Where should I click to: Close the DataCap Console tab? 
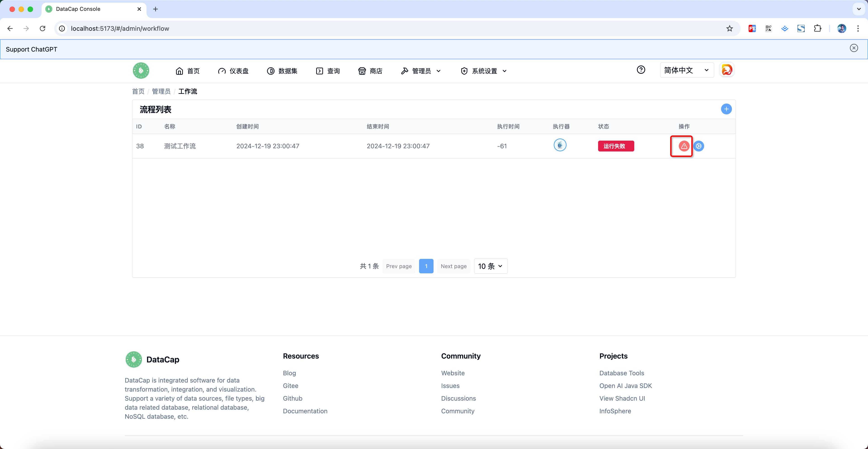pyautogui.click(x=139, y=9)
